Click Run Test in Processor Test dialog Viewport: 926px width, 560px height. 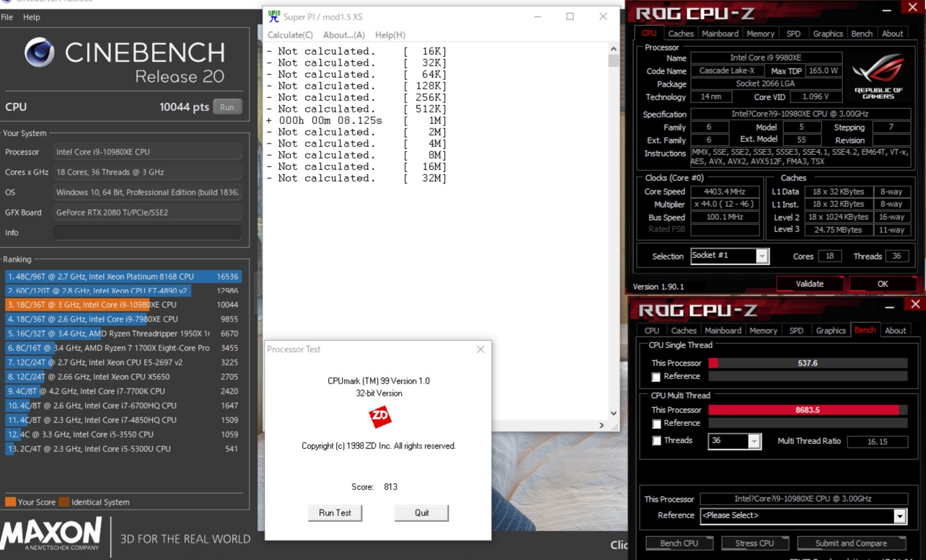coord(335,512)
